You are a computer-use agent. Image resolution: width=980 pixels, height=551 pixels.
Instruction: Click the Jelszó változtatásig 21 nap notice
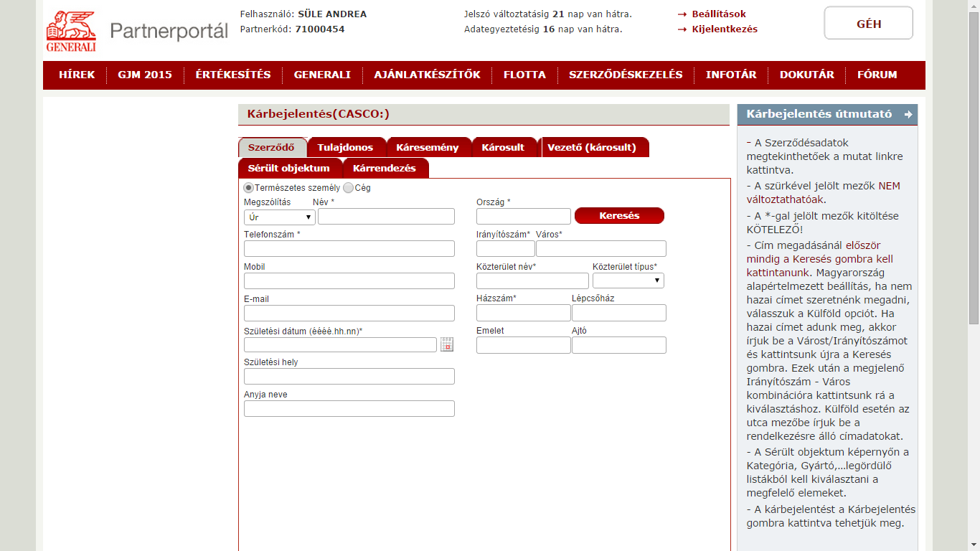pos(548,14)
